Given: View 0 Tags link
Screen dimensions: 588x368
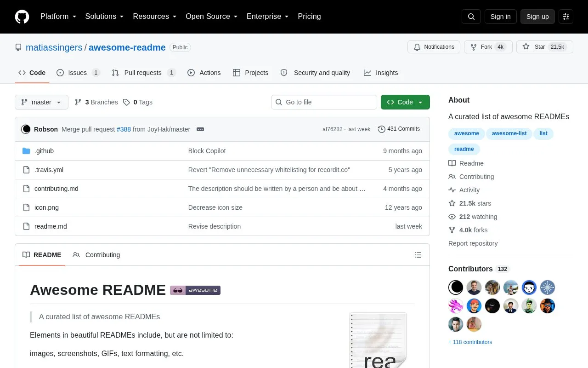Looking at the screenshot, I should tap(138, 102).
